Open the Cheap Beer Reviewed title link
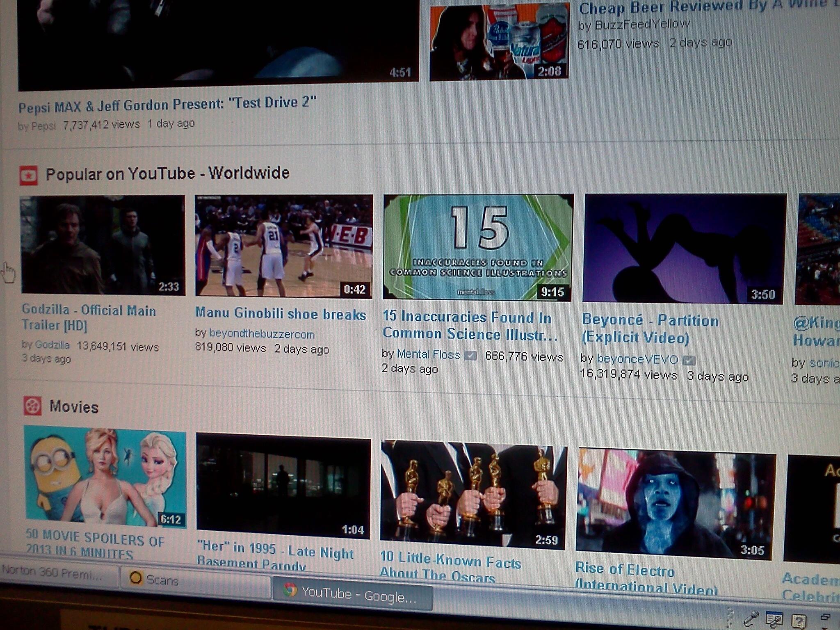The height and width of the screenshot is (630, 840). 709,7
